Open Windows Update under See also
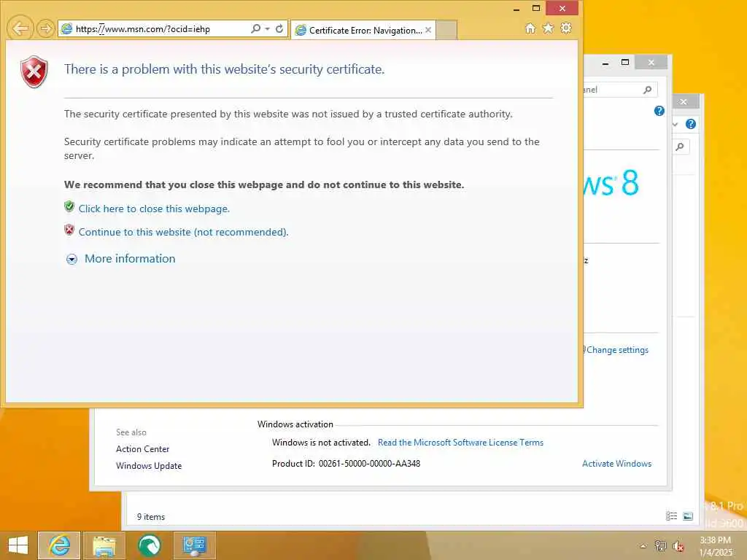 coord(149,466)
